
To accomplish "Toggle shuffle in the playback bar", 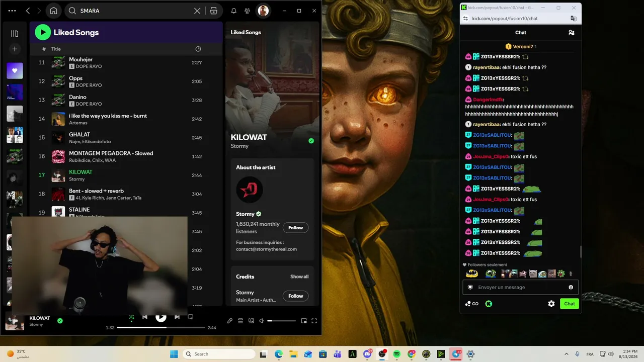I will click(x=131, y=317).
